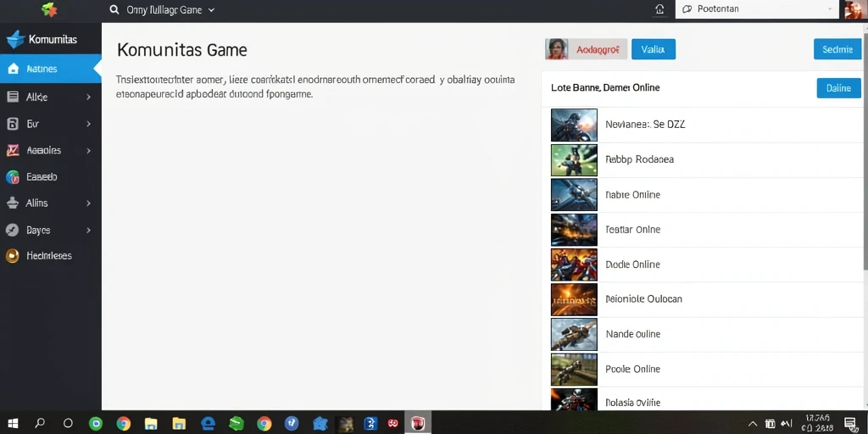Viewport: 868px width, 434px height.
Task: Click the Hednleses gold coin icon
Action: coord(12,256)
